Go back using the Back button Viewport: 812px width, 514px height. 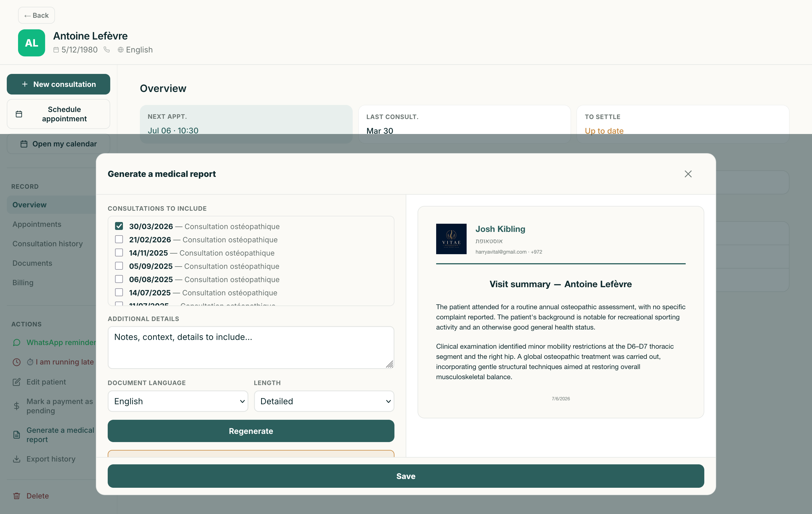click(x=36, y=15)
